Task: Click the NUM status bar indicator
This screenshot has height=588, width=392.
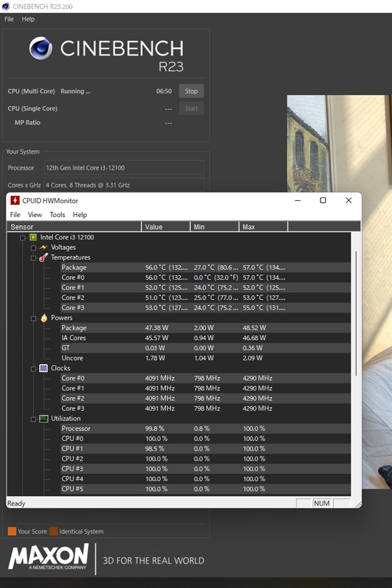Action: click(321, 503)
